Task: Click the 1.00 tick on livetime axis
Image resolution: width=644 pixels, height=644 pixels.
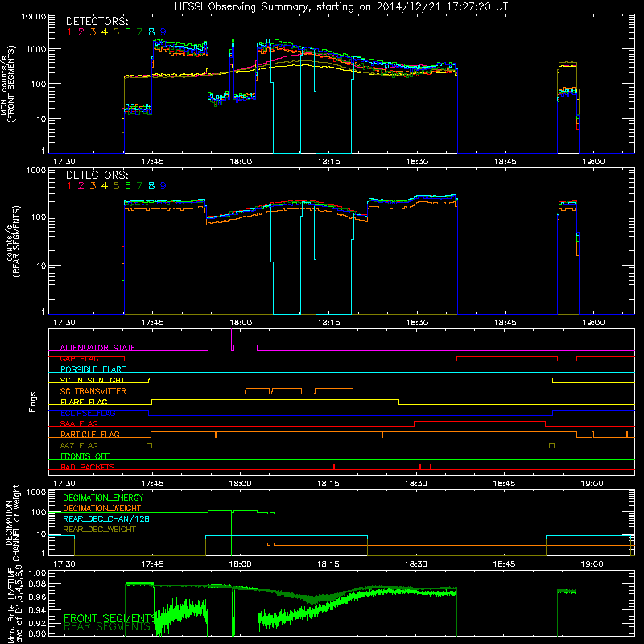Action: click(38, 573)
